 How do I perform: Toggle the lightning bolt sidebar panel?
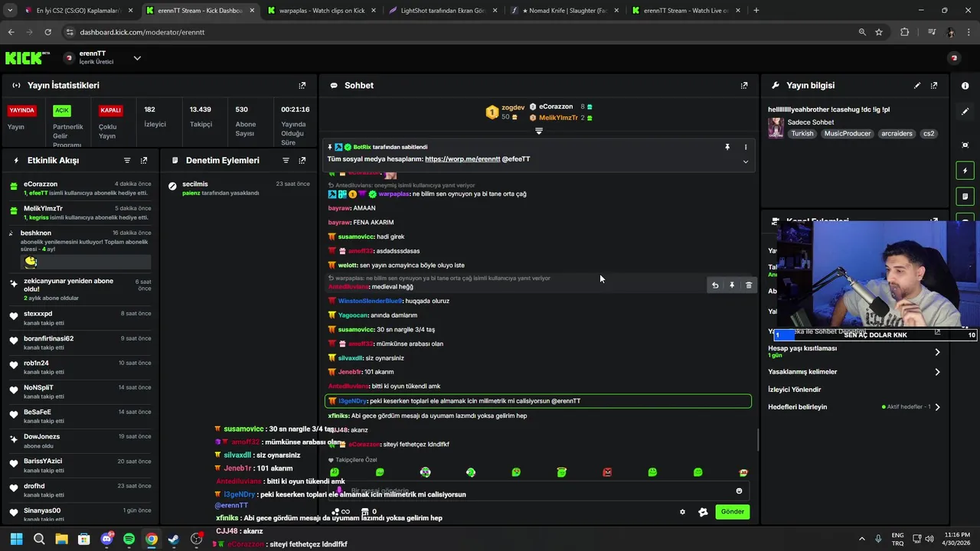tap(965, 171)
